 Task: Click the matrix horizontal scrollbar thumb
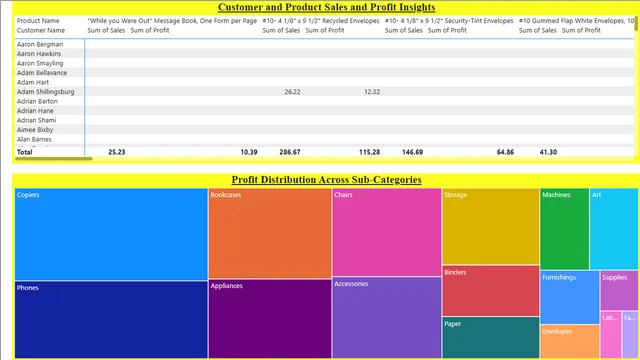(x=53, y=158)
